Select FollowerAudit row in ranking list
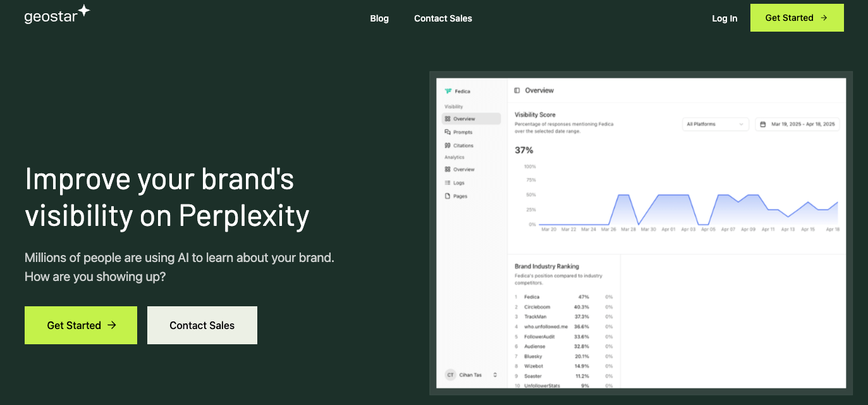Viewport: 868px width, 405px height. click(x=563, y=337)
